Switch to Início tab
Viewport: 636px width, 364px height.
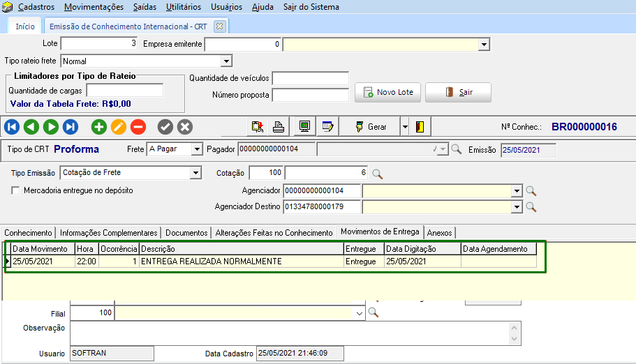coord(25,26)
